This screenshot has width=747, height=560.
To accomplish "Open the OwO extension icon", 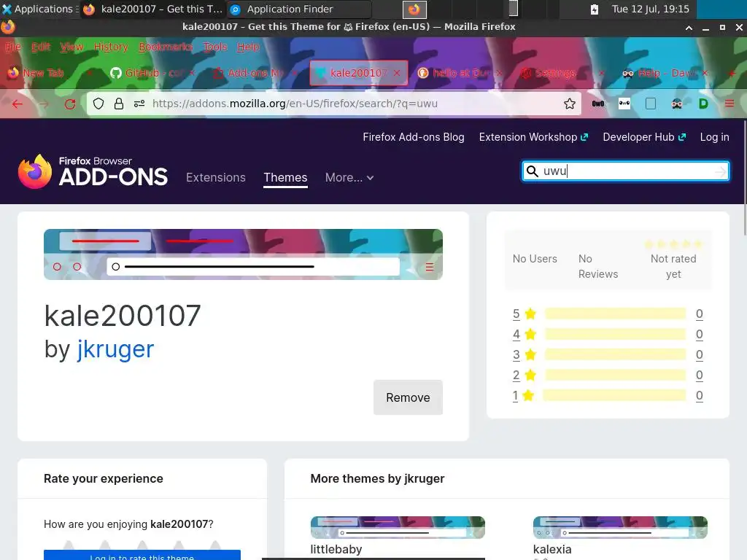I will (598, 104).
